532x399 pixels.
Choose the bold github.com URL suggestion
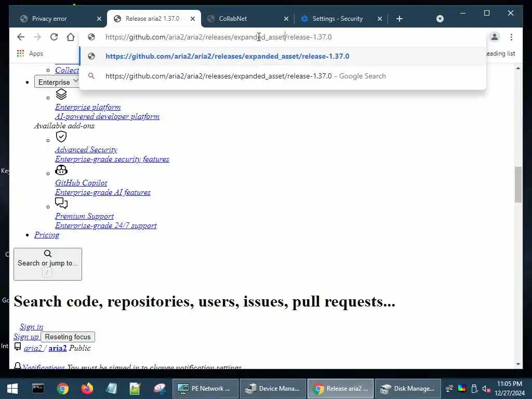282,56
